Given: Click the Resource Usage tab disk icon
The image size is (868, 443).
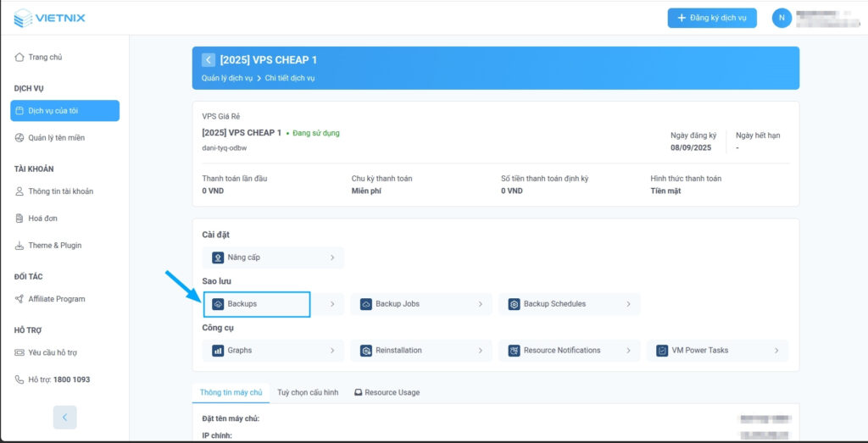Looking at the screenshot, I should [x=359, y=393].
